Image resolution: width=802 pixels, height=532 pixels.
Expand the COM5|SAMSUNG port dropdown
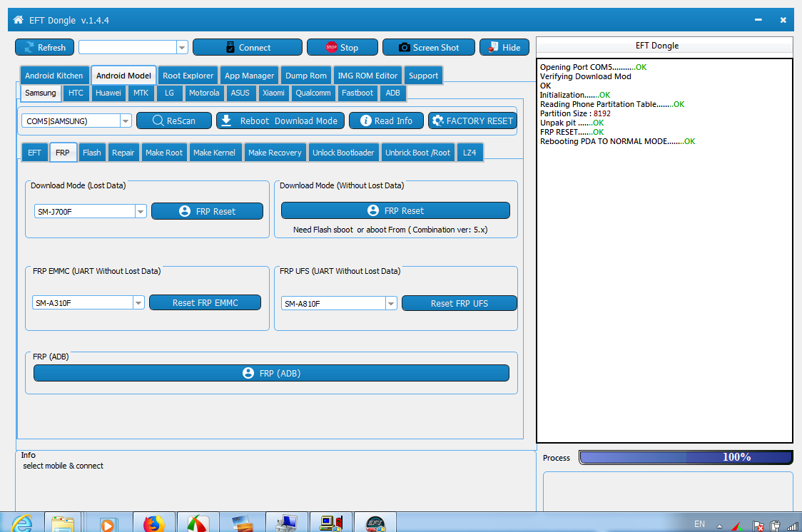(x=126, y=121)
